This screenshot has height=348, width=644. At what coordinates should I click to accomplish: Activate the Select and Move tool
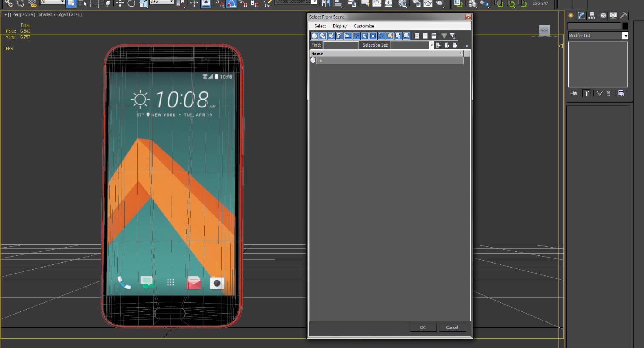point(120,3)
